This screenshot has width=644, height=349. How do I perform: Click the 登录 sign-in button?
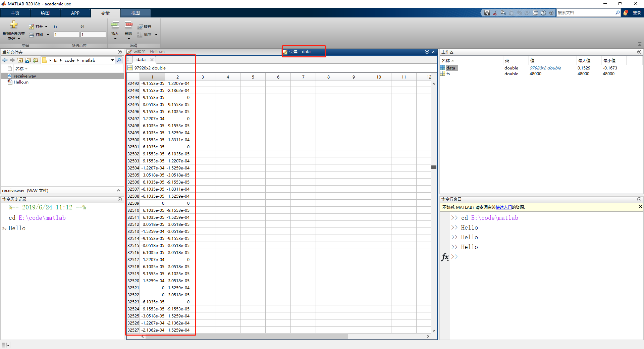click(x=637, y=13)
